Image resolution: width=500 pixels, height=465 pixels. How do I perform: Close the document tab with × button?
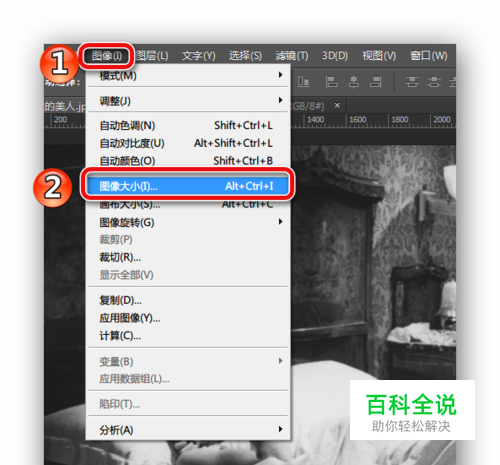coord(337,105)
